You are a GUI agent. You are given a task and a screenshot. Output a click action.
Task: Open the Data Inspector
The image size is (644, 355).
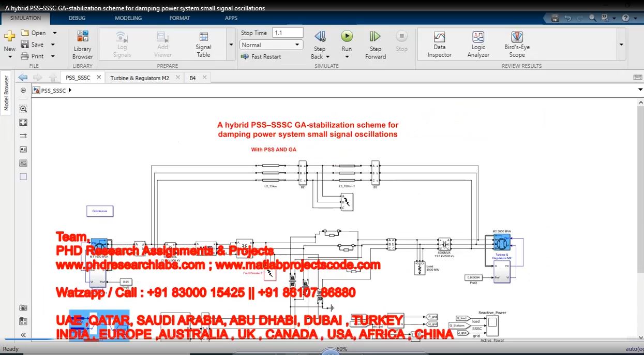click(439, 45)
